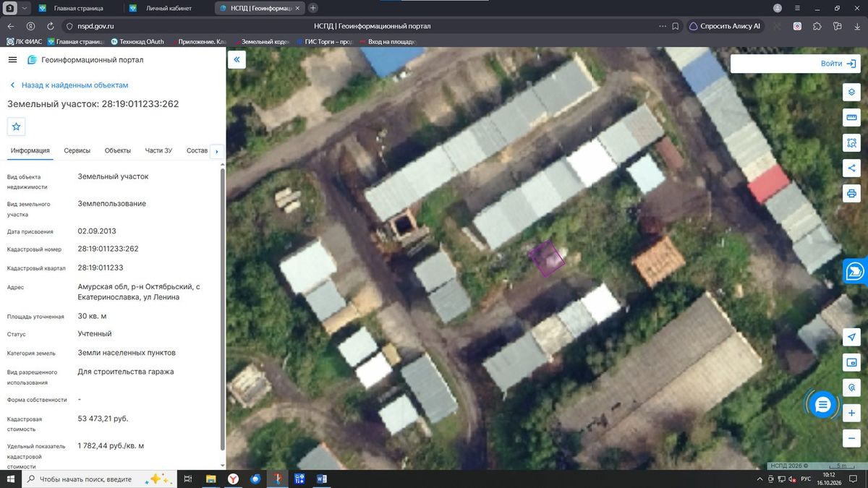868x488 pixels.
Task: Switch to the Части ЗУ tab
Action: 158,150
